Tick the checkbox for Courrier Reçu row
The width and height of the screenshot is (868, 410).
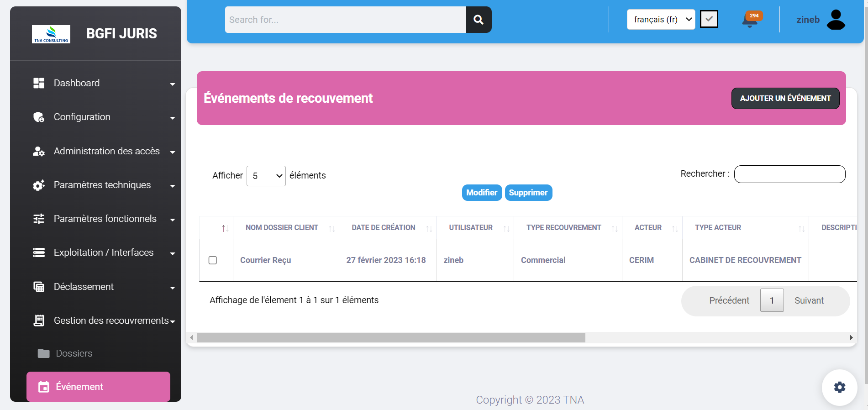point(213,260)
